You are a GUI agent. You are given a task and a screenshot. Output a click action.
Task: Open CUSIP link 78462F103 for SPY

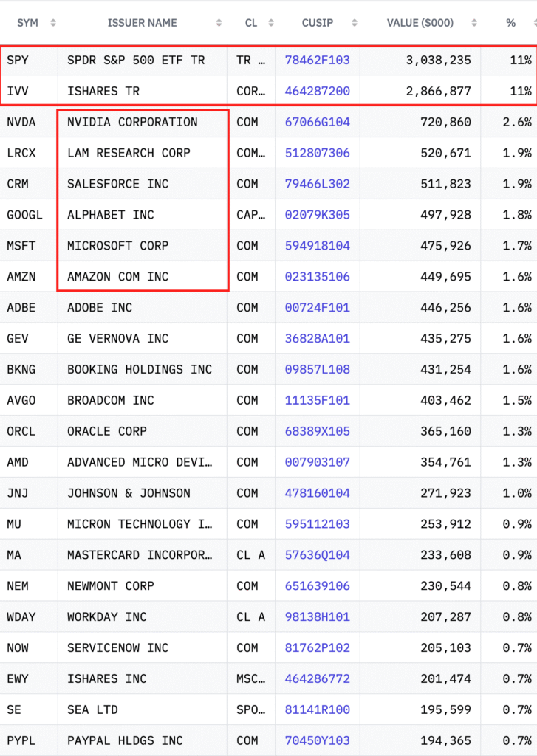point(317,60)
